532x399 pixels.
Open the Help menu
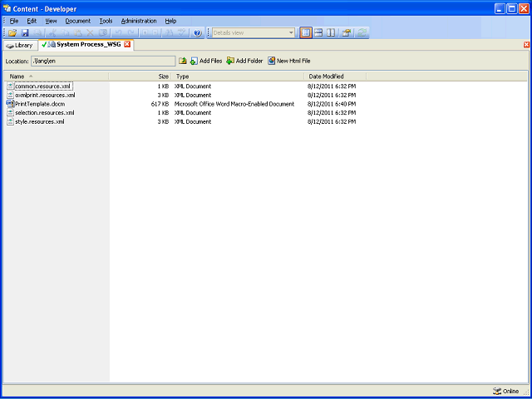(170, 21)
